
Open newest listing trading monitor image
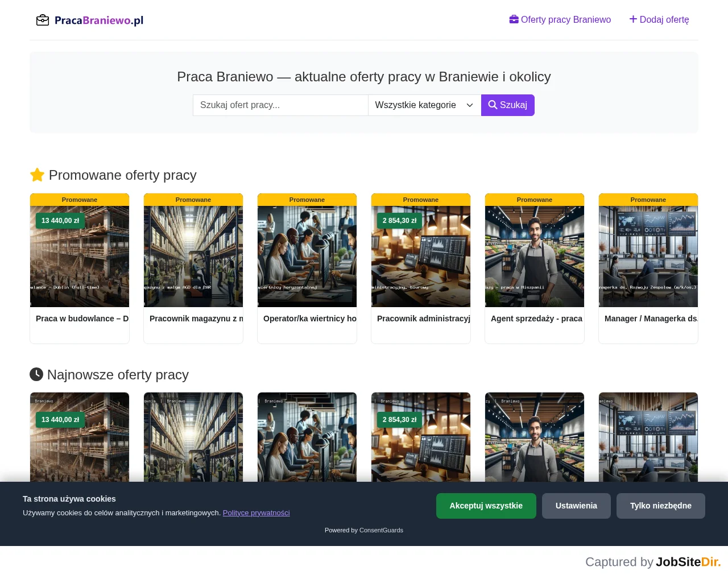421,437
